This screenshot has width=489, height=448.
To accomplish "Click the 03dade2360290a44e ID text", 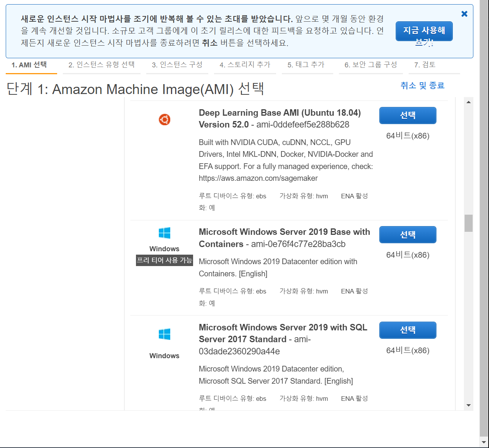I will 239,351.
